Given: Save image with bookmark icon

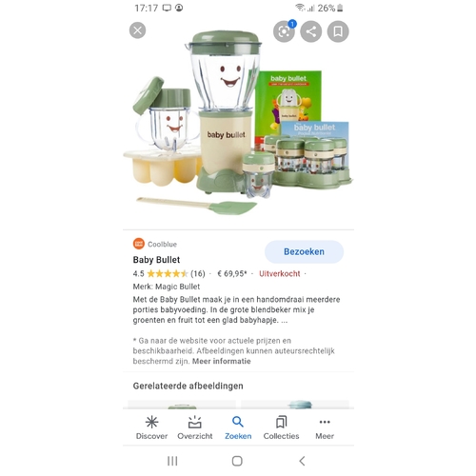Looking at the screenshot, I should (338, 31).
